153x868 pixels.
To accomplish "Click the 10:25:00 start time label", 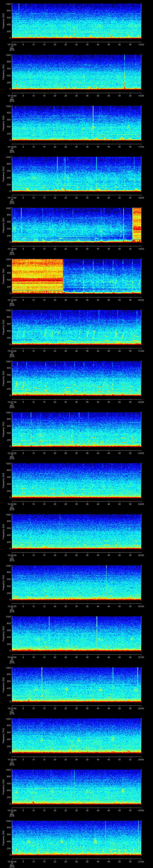I will (x=12, y=606).
